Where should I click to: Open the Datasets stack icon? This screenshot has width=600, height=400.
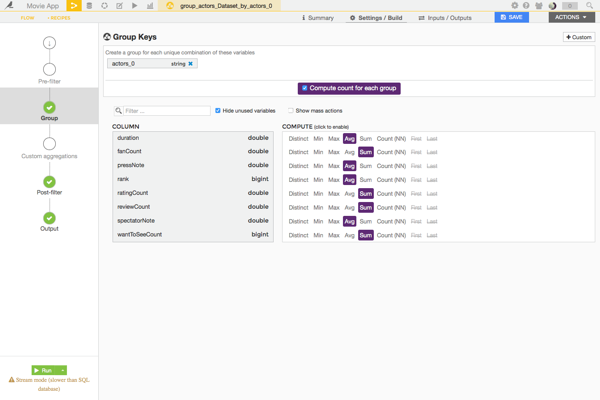point(89,6)
